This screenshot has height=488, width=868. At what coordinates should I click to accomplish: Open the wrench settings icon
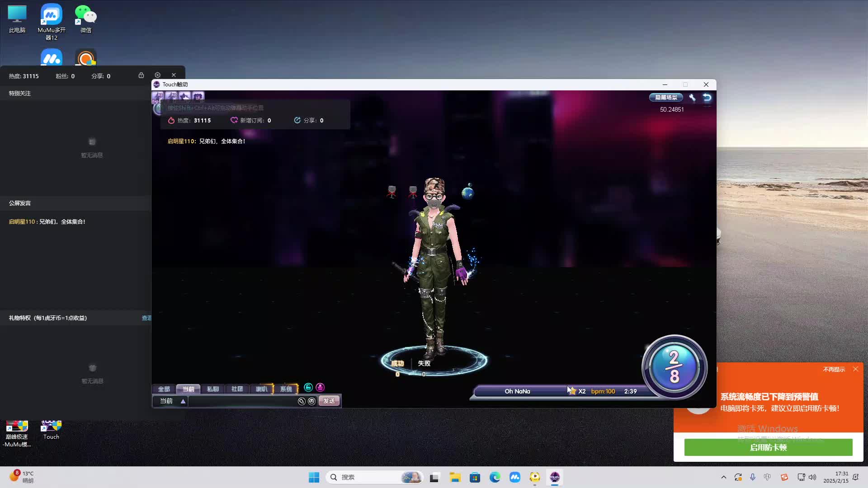[692, 97]
